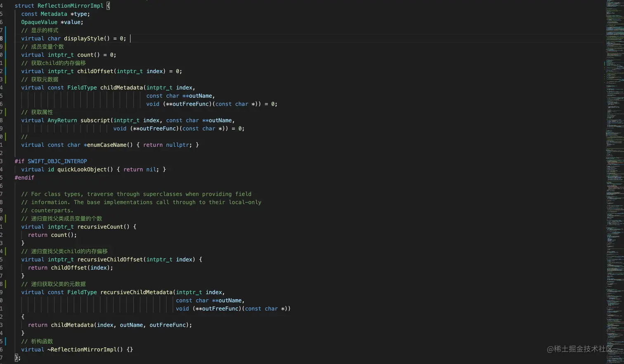This screenshot has height=364, width=624.
Task: Click comment 'For class types, traverse through superclasses'
Action: (136, 194)
